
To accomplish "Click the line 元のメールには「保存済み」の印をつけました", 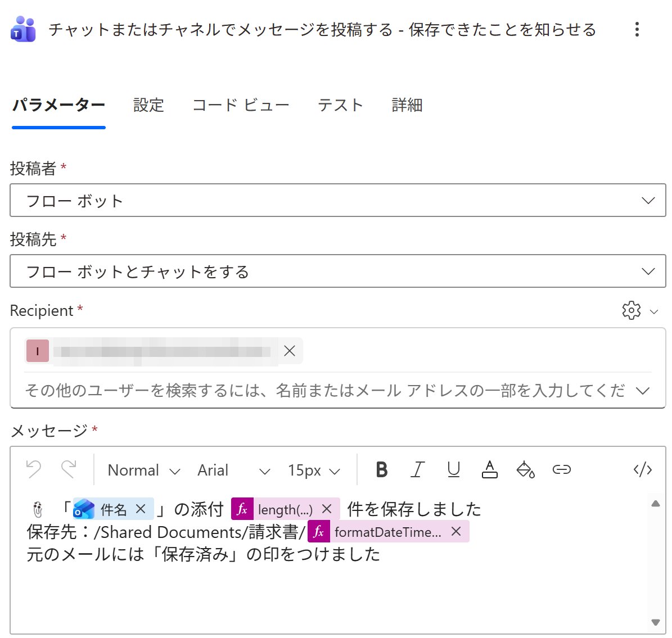I will tap(204, 554).
